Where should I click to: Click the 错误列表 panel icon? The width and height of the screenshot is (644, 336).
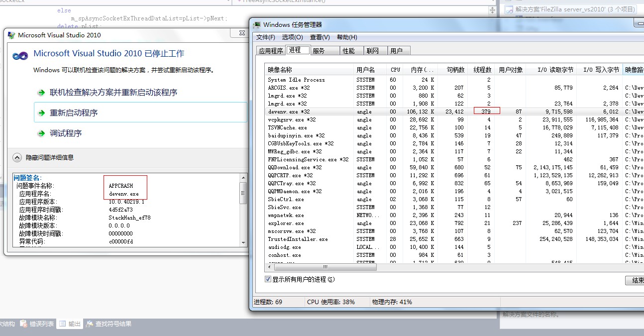click(x=23, y=324)
